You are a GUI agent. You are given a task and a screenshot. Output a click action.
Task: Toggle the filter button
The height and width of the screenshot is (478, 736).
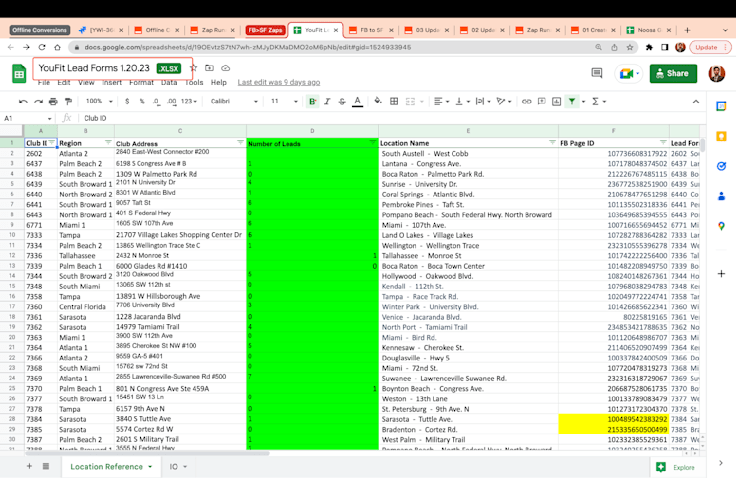click(x=572, y=101)
